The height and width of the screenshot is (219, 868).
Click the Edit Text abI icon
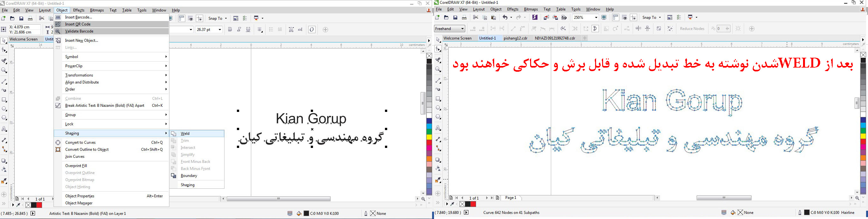click(x=300, y=30)
